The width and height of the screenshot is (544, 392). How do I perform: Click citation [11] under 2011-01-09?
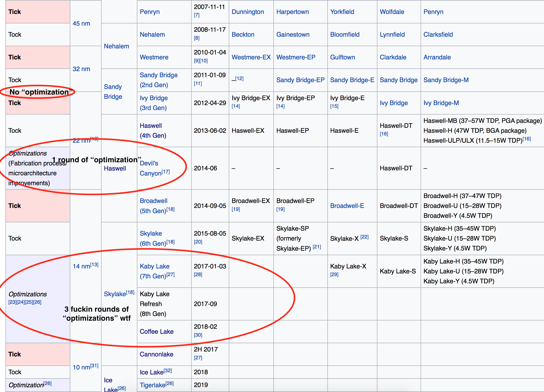pyautogui.click(x=198, y=83)
